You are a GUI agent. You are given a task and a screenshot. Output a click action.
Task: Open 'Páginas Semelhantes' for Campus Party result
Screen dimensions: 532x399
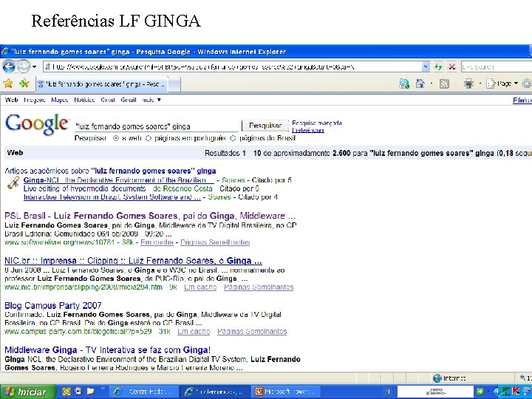tap(252, 331)
